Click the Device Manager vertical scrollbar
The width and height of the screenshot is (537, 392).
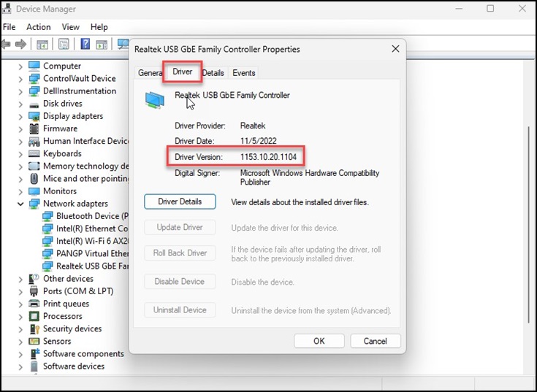point(529,224)
